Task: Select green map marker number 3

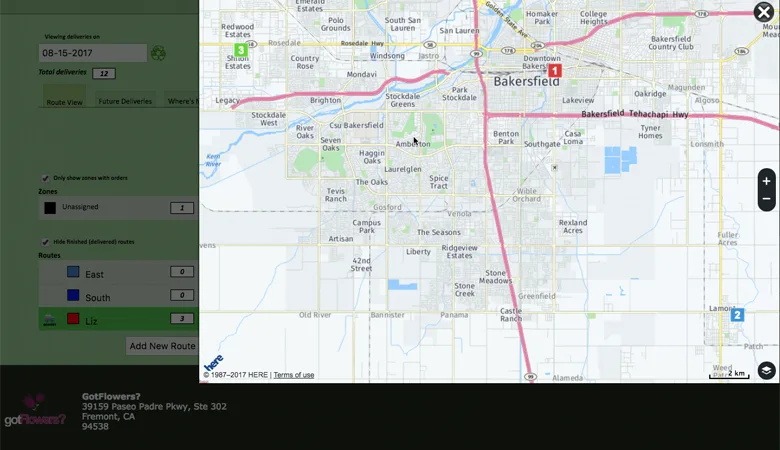Action: (x=241, y=50)
